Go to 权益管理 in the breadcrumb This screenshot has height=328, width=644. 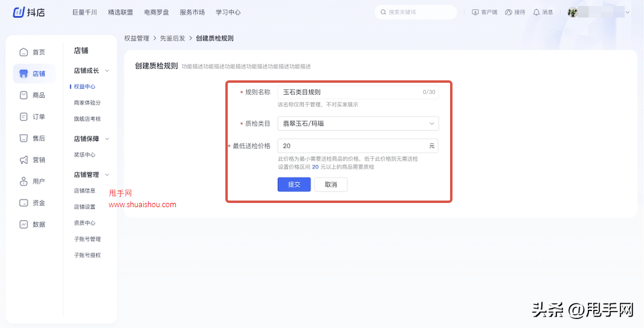[137, 38]
